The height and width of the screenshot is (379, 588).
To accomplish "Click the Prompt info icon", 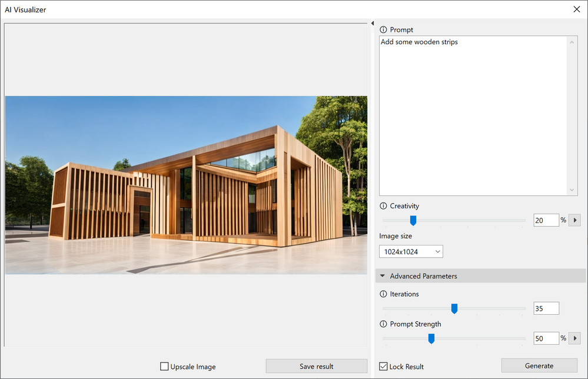I will pyautogui.click(x=383, y=29).
